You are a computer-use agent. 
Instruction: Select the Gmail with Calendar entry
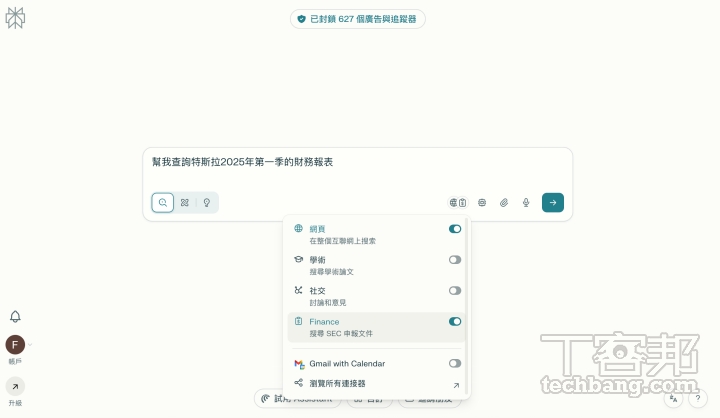376,364
